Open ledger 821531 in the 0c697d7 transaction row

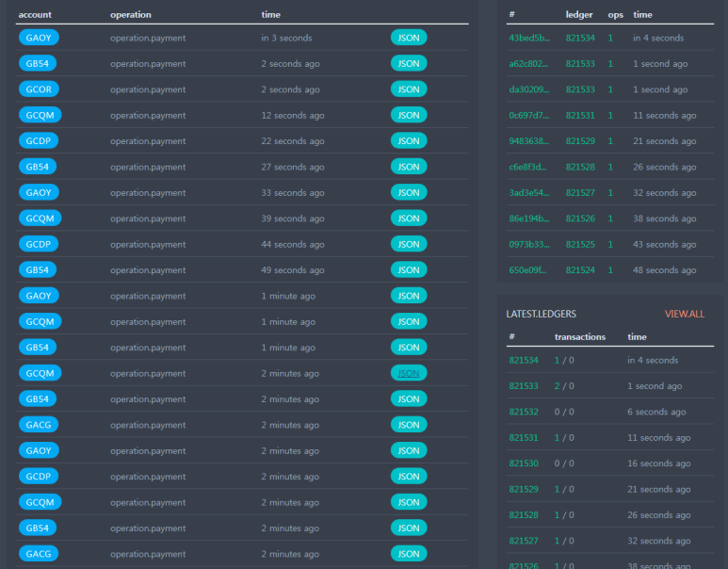[x=580, y=115]
